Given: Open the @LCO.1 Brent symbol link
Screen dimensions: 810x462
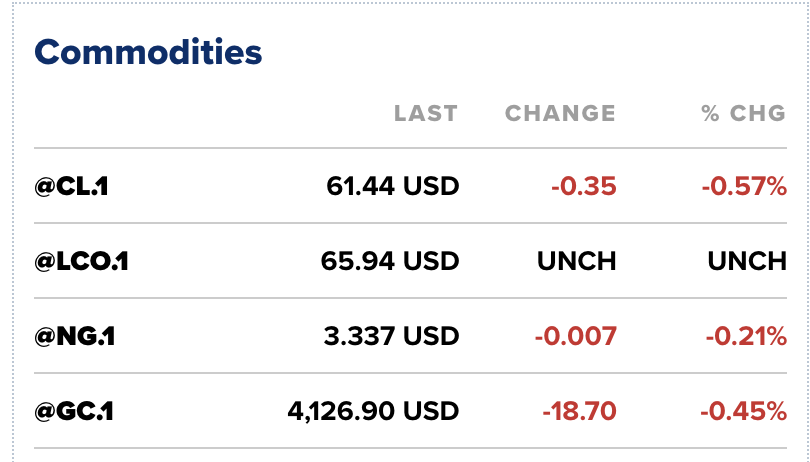Looking at the screenshot, I should pyautogui.click(x=82, y=261).
